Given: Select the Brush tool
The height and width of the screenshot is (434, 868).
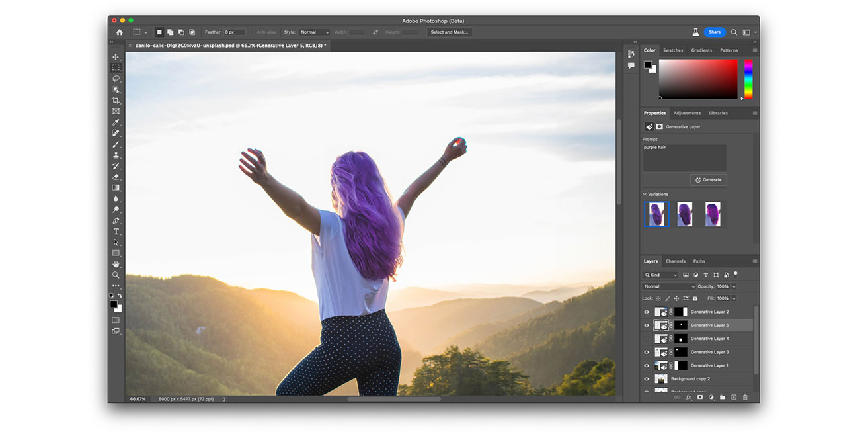Looking at the screenshot, I should tap(116, 144).
